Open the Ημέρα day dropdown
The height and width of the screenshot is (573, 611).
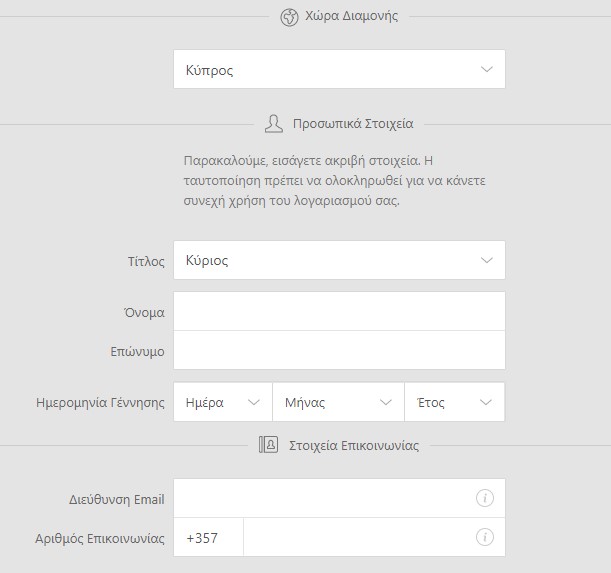coord(222,402)
